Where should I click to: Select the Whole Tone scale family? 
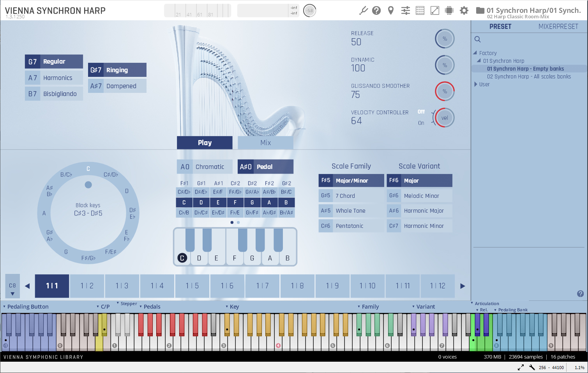coord(351,211)
